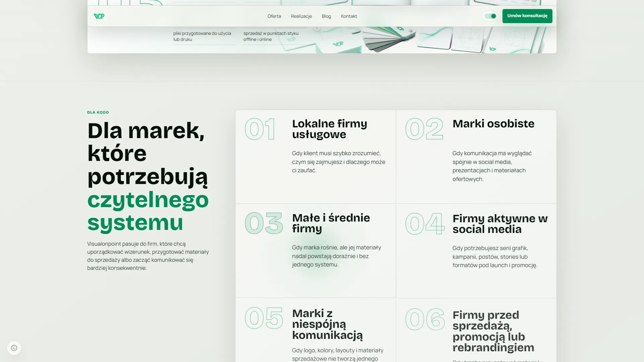Click 'Gdy marka rośnie' description
Image resolution: width=644 pixels, height=362 pixels.
pyautogui.click(x=336, y=256)
